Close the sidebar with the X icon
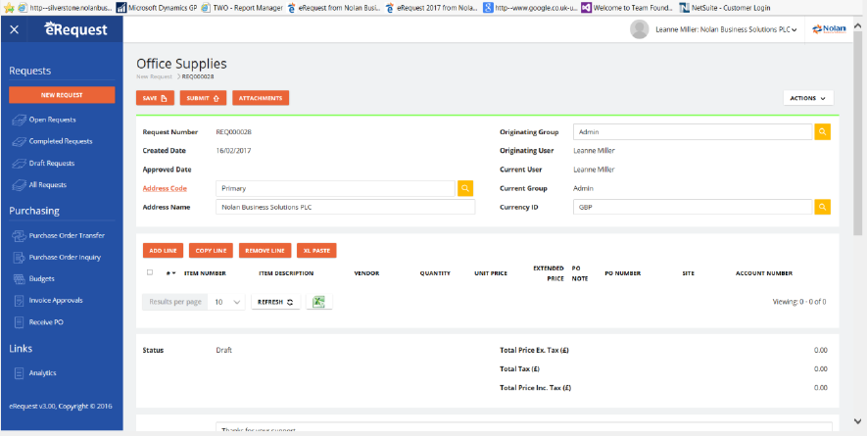This screenshot has height=438, width=868. pos(14,29)
